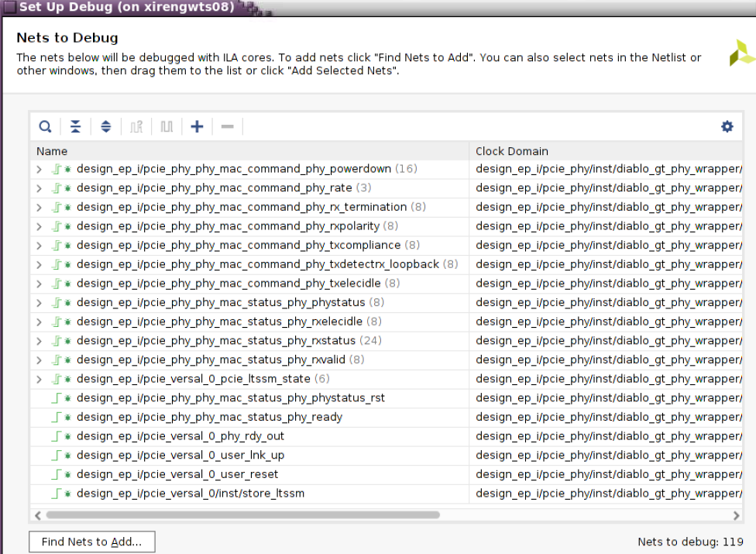The image size is (756, 554).
Task: Click clock domain cell of ltssm_state row
Action: [606, 379]
